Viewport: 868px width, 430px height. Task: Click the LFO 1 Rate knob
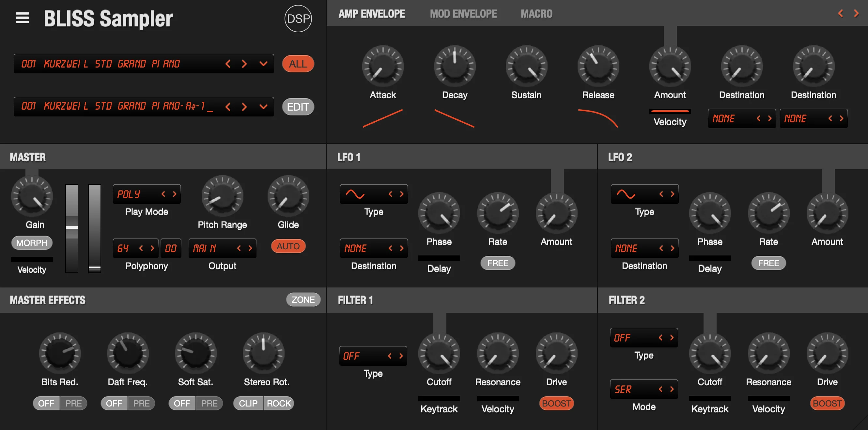tap(498, 213)
